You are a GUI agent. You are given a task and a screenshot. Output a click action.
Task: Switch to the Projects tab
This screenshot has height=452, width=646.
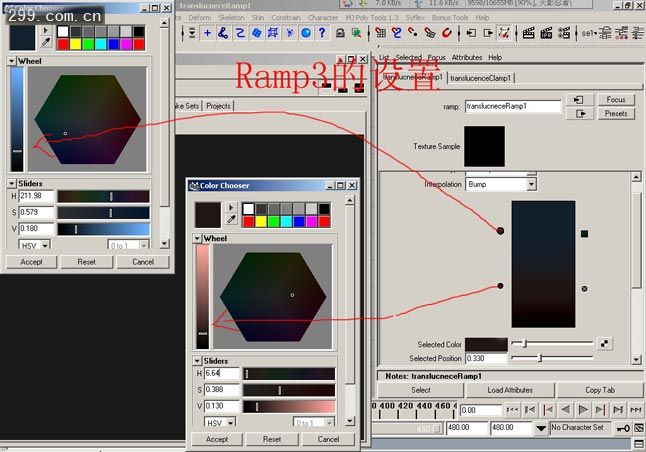tap(218, 106)
